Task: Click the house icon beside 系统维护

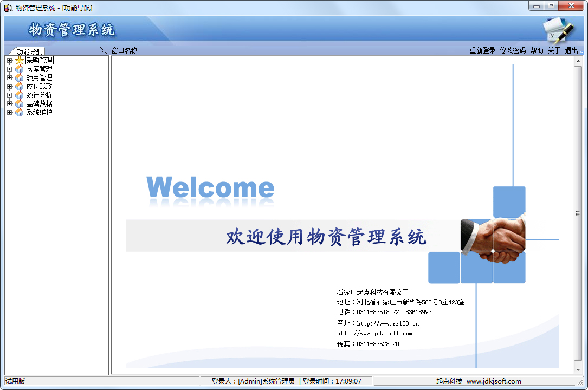Action: coord(20,112)
